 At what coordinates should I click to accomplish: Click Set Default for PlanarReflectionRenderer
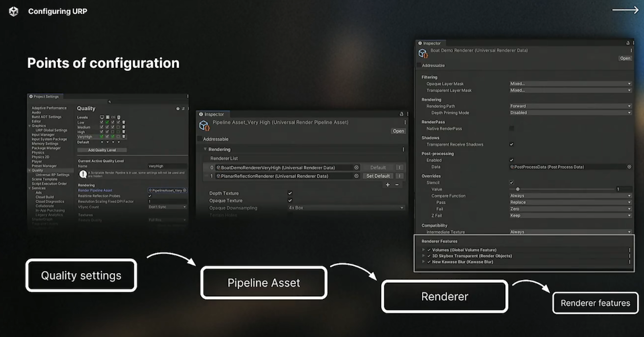click(x=378, y=176)
